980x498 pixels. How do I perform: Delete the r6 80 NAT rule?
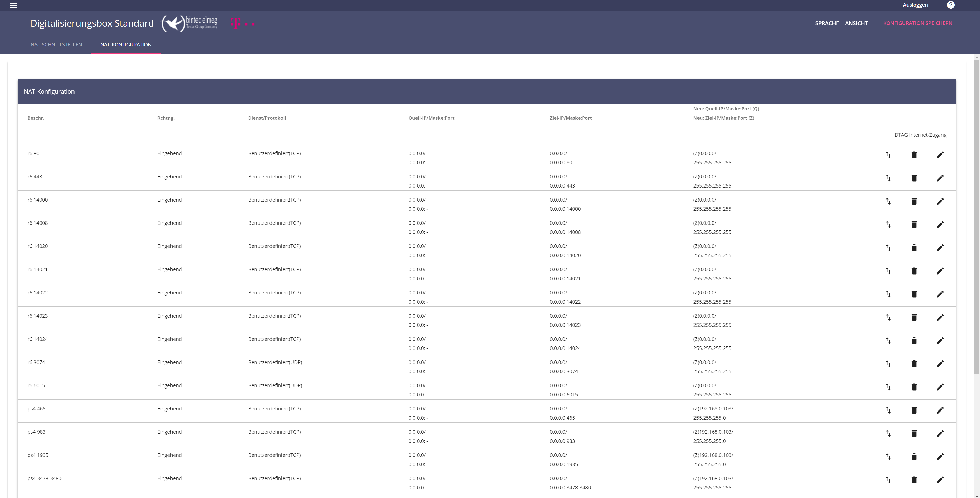click(x=914, y=155)
